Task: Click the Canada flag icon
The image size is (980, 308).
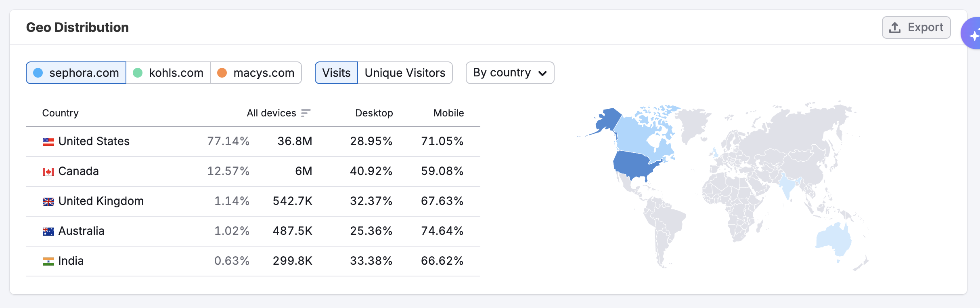Action: [48, 172]
